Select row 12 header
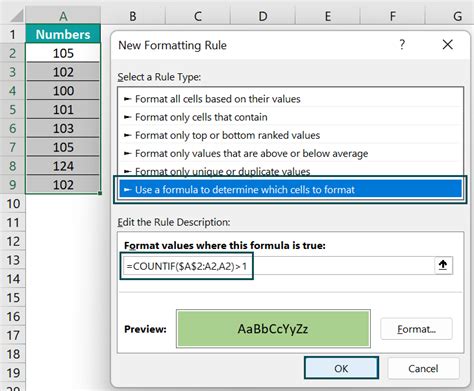The image size is (474, 391). tap(13, 241)
